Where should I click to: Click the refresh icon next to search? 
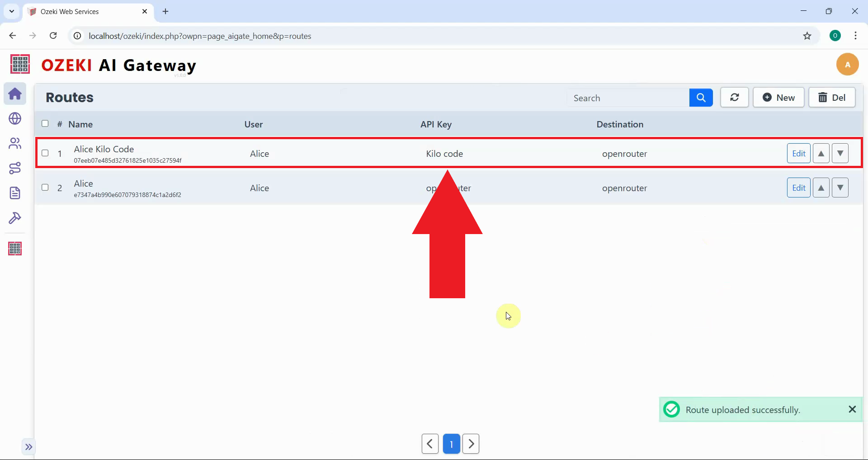click(x=734, y=97)
